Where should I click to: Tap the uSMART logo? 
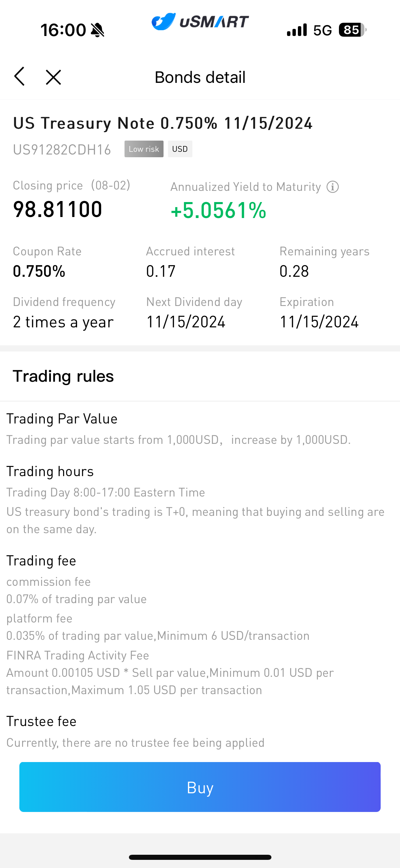(x=200, y=22)
